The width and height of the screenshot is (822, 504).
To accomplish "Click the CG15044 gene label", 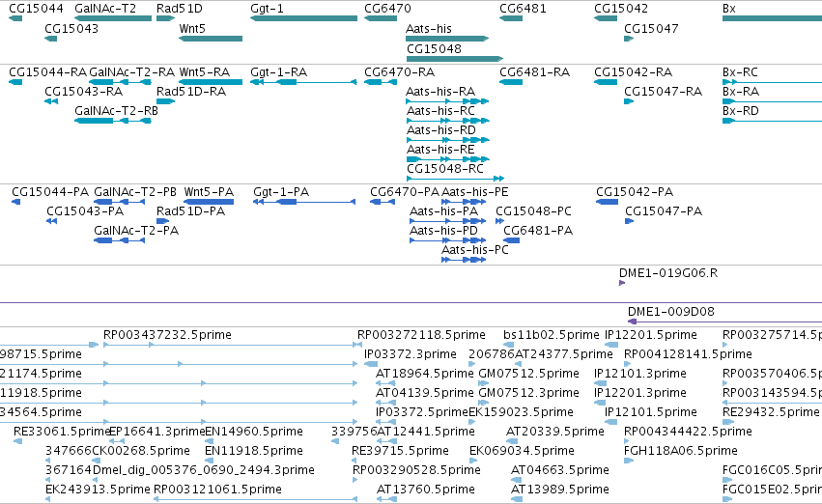I will pyautogui.click(x=36, y=9).
